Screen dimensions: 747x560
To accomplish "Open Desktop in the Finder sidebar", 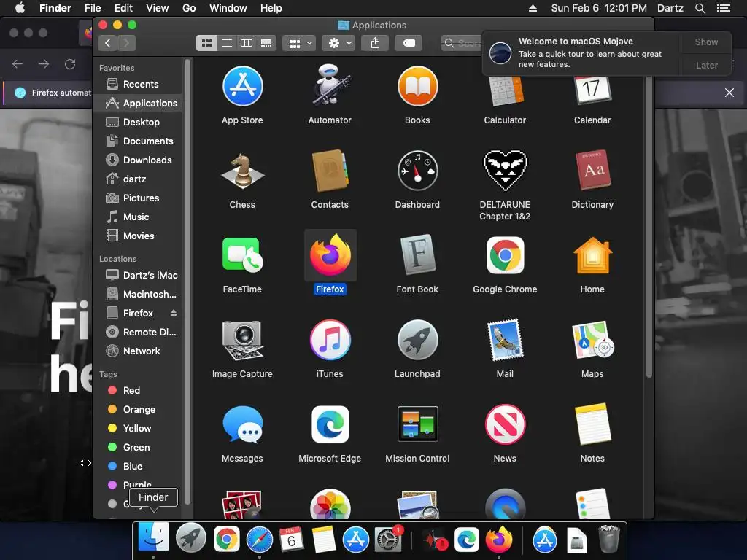I will click(x=138, y=122).
